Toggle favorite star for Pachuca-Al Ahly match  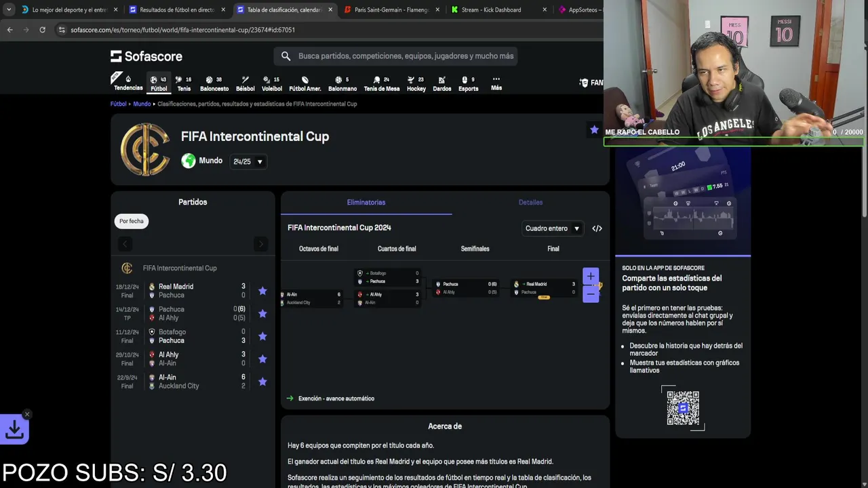pos(262,314)
